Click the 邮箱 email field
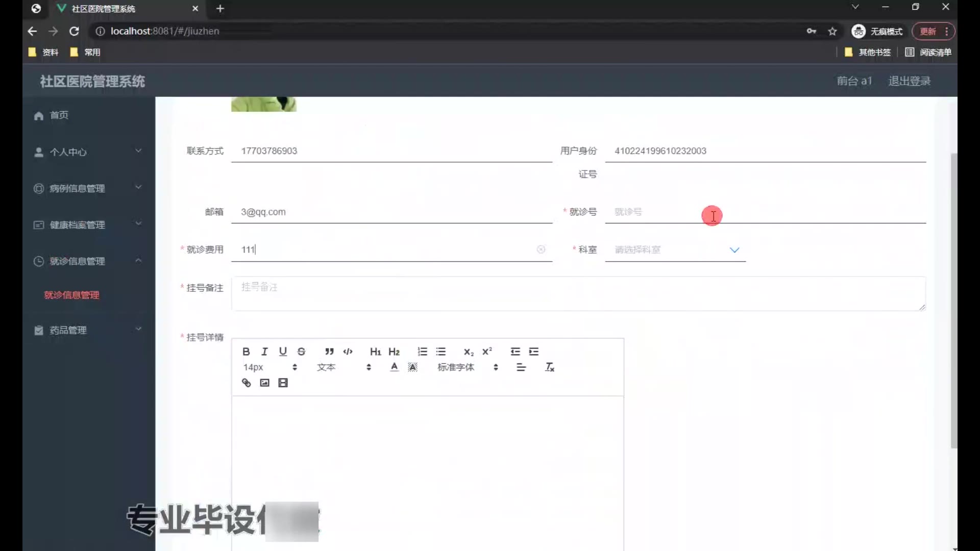980x551 pixels. tap(391, 212)
